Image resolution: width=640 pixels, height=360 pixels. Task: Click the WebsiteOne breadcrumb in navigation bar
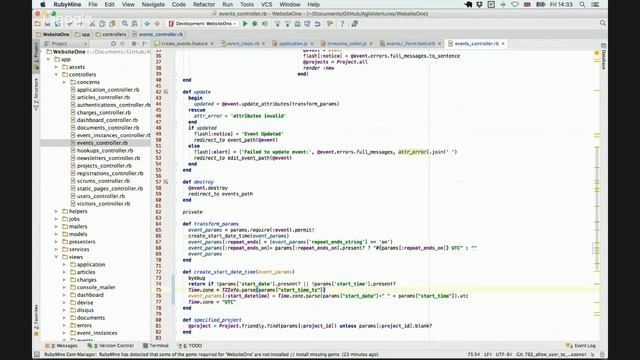click(x=53, y=34)
